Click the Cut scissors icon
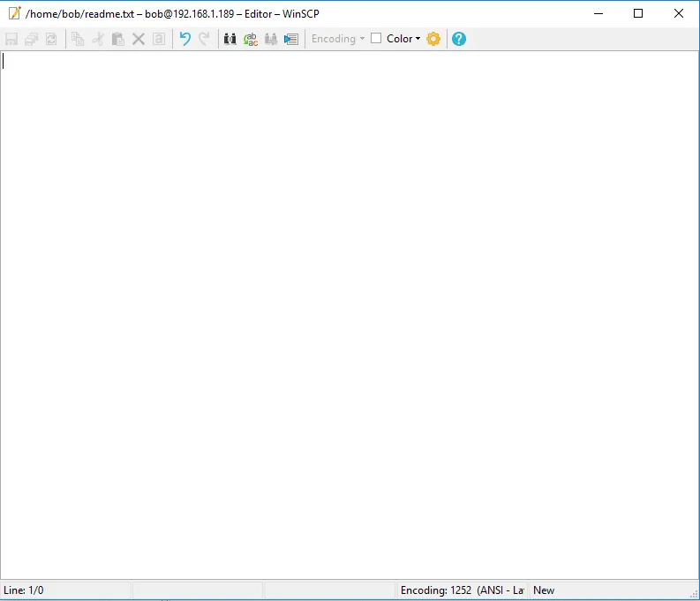This screenshot has width=700, height=601. coord(98,39)
